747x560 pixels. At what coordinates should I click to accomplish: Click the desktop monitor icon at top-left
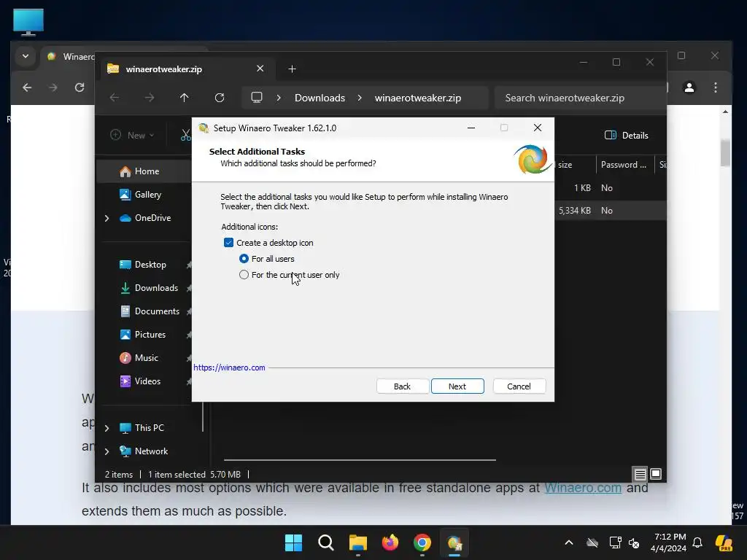point(28,22)
